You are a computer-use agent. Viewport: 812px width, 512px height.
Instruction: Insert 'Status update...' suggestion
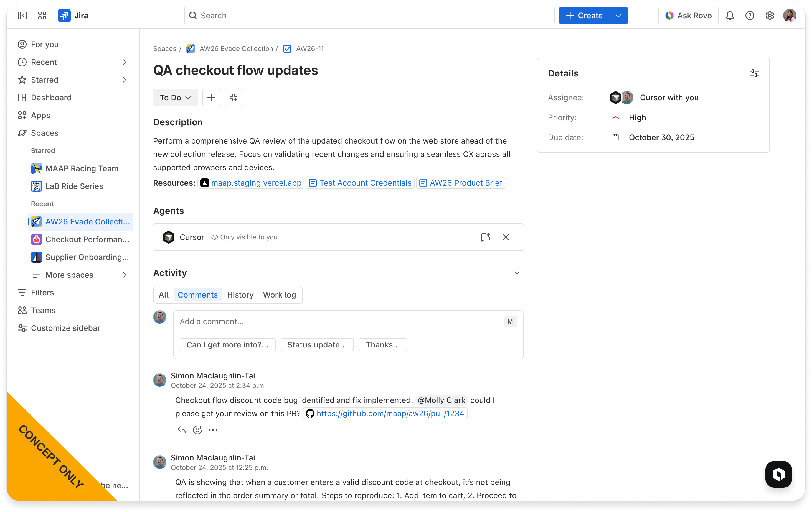317,345
